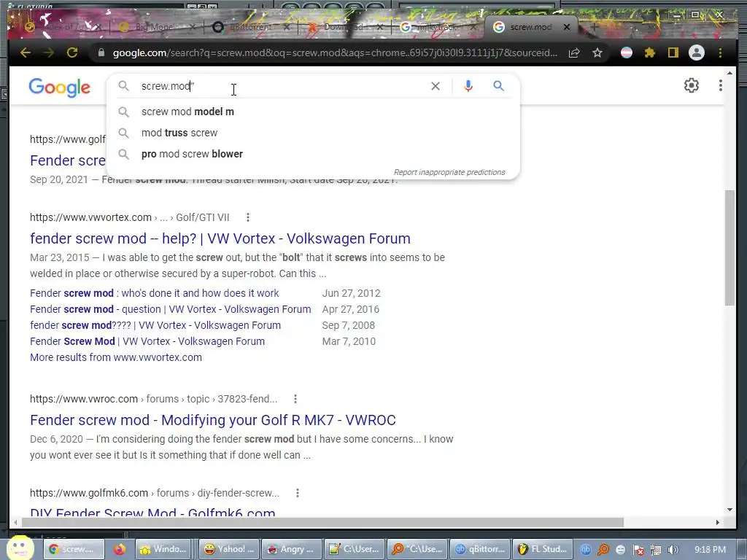Viewport: 747px width, 560px height.
Task: Choose suggestion 'screw mod model m'
Action: point(314,112)
